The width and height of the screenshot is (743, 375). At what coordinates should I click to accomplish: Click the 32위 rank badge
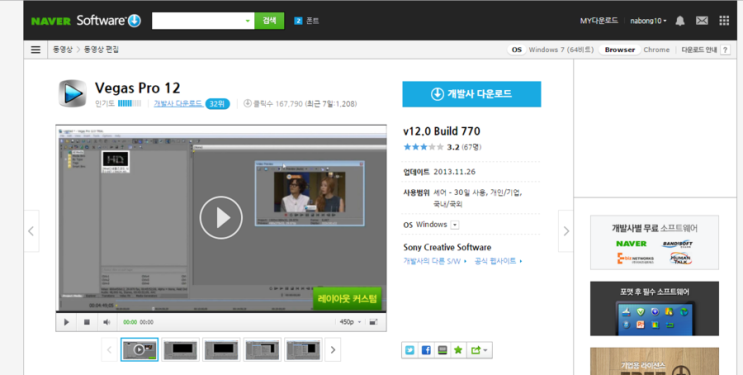pyautogui.click(x=217, y=103)
